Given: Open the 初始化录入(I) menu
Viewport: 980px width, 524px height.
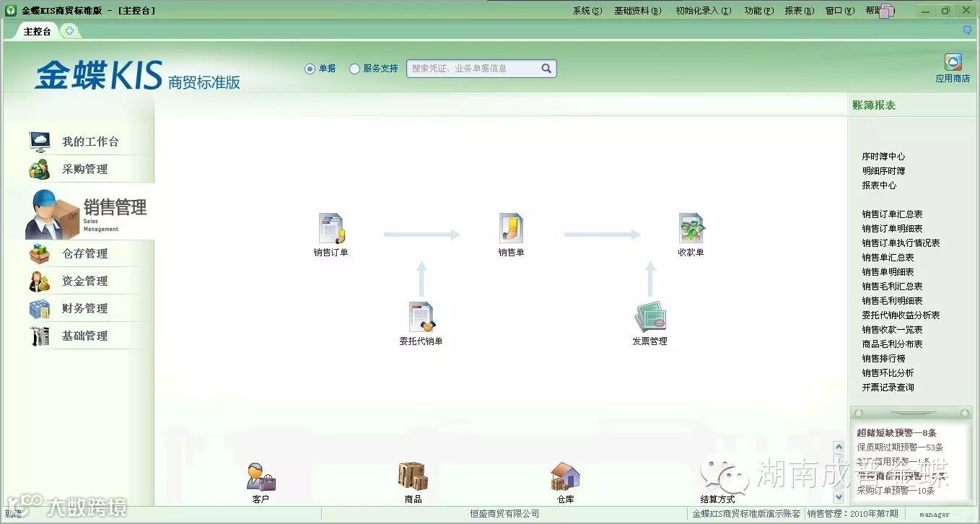Looking at the screenshot, I should (x=703, y=11).
